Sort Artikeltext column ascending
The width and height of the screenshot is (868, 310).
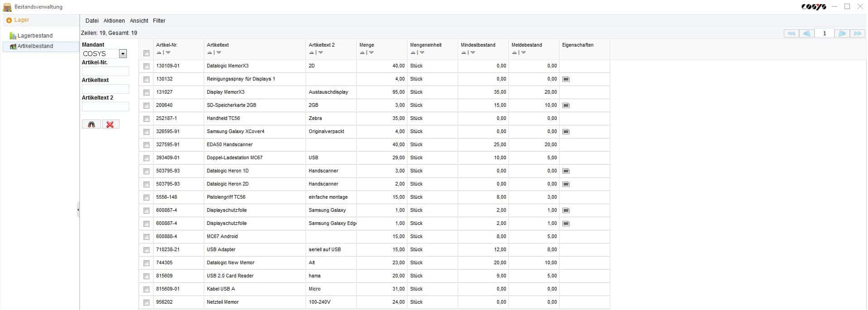click(210, 52)
